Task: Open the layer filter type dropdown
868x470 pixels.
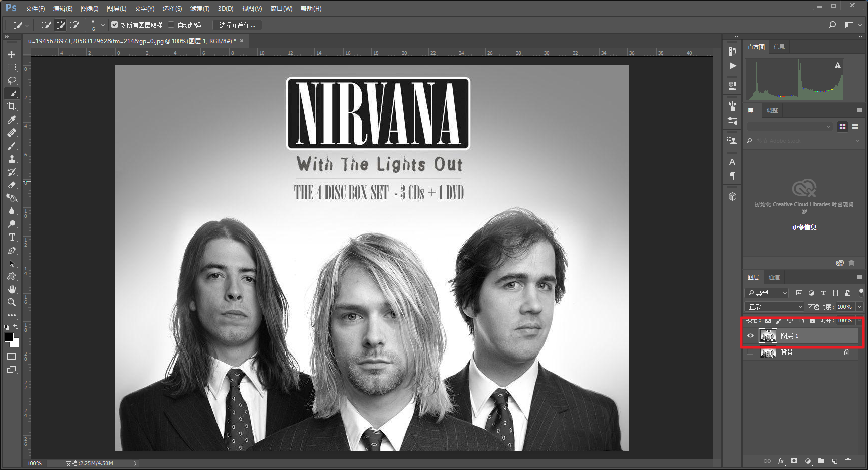Action: (x=767, y=293)
